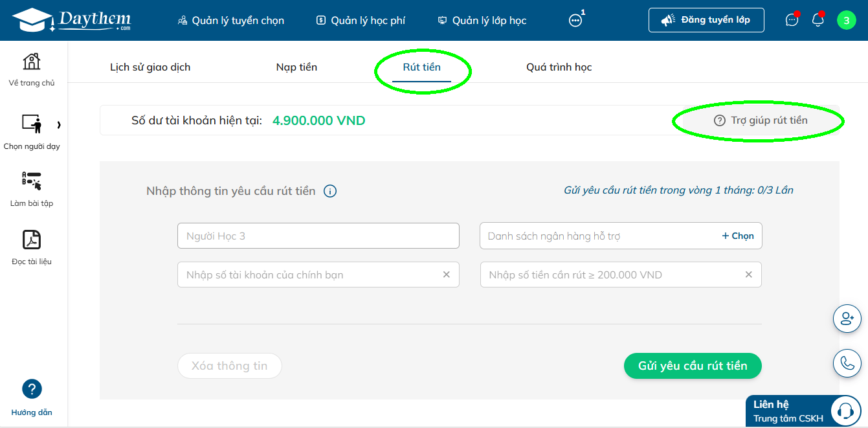Viewport: 868px width, 428px height.
Task: Click the add-contact floating icon
Action: point(847,319)
